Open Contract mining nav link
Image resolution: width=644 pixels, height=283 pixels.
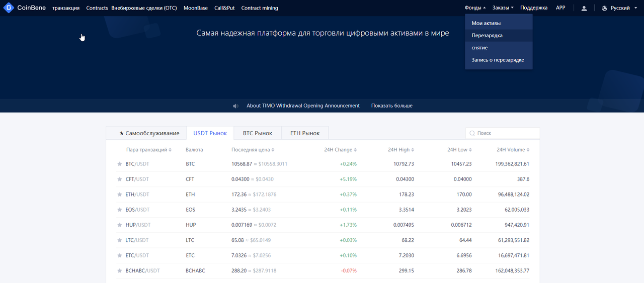[260, 8]
